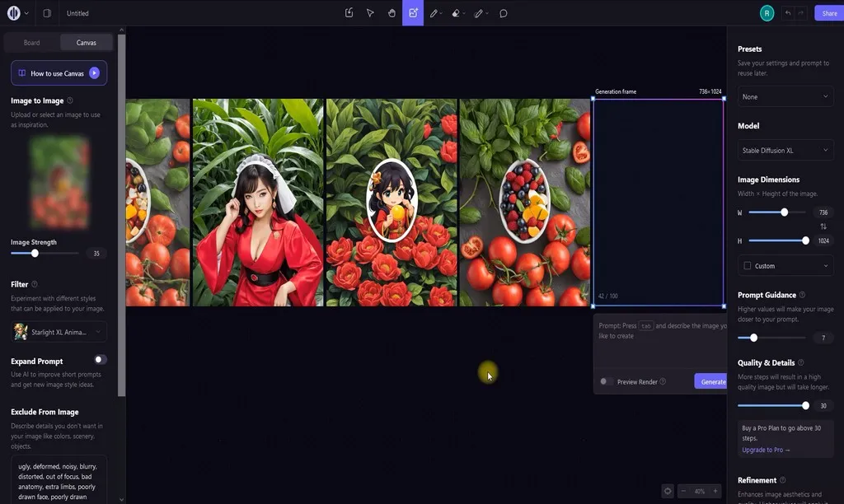Open the Presets dropdown showing None
The image size is (844, 504).
tap(785, 96)
